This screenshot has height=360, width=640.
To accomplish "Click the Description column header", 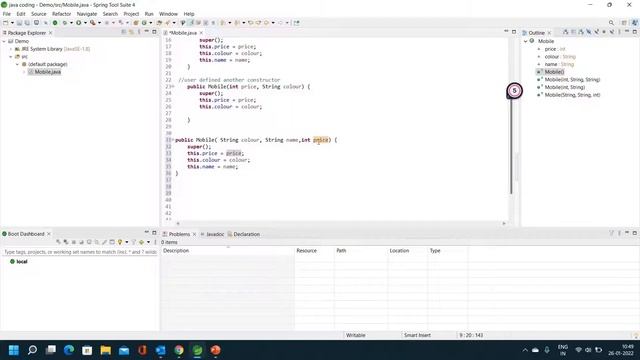I will coord(228,251).
